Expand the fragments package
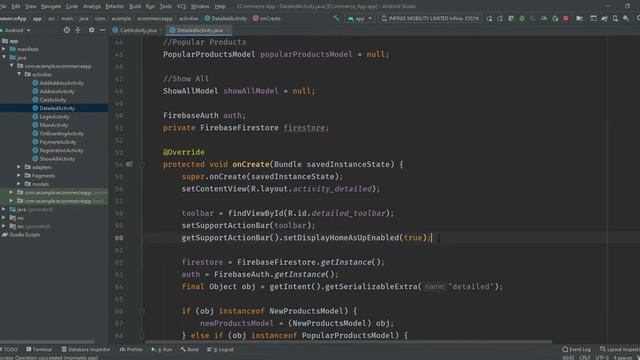The width and height of the screenshot is (640, 360). pos(19,176)
